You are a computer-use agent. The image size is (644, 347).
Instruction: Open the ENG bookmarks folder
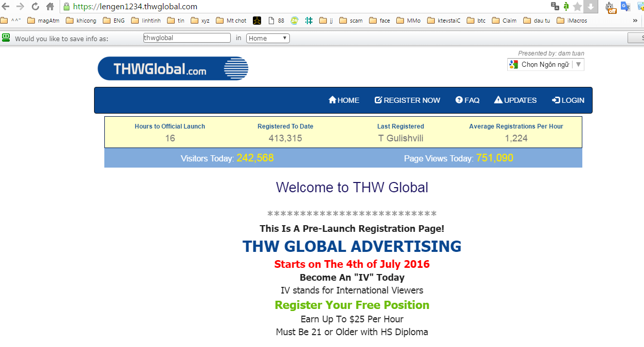(114, 21)
